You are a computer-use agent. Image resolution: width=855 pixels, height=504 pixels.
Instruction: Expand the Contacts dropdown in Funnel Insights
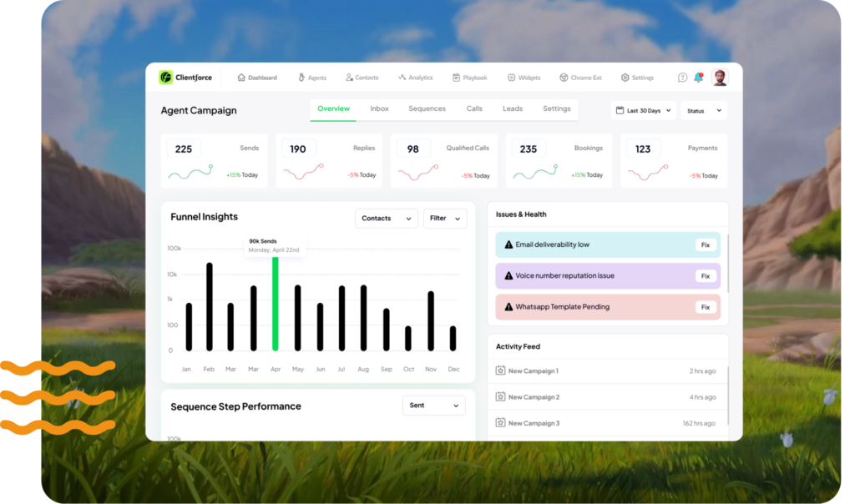coord(386,219)
